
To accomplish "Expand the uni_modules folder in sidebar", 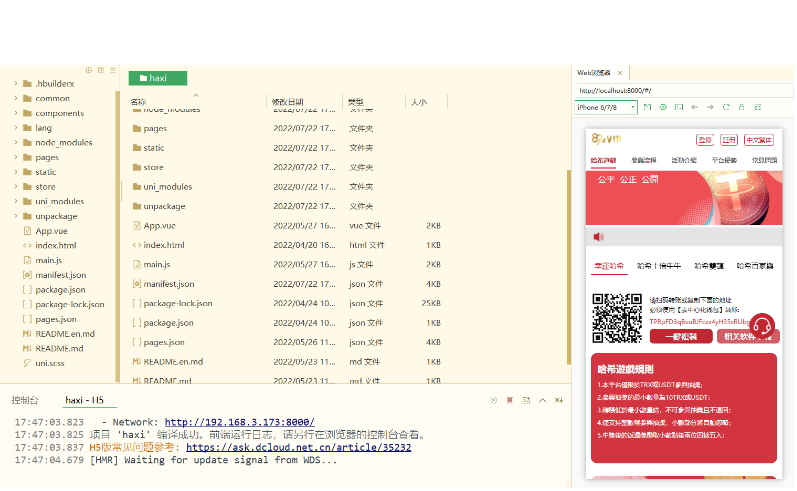I will [16, 201].
